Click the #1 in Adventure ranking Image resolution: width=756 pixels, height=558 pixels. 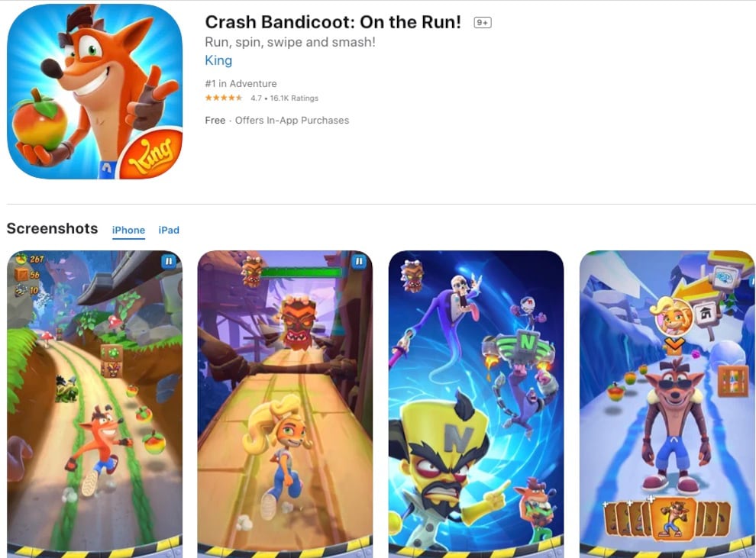coord(241,83)
